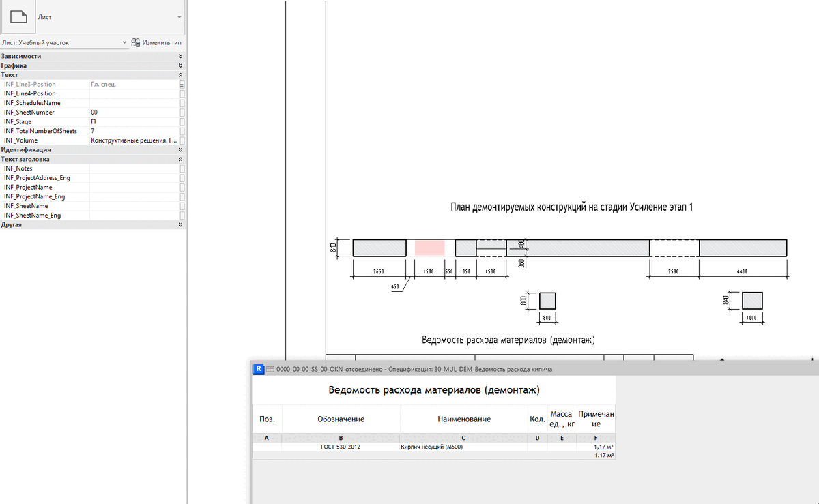The width and height of the screenshot is (819, 504).
Task: Click associate button for INF_ProjectAddress_Eng
Action: 182,178
